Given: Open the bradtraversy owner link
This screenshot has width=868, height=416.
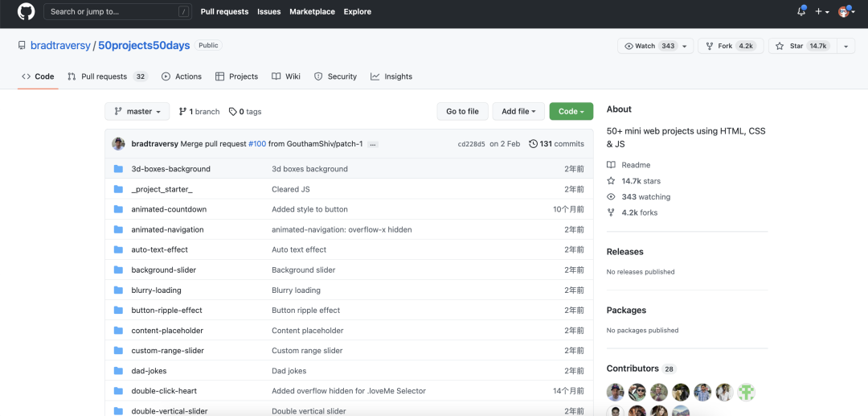Looking at the screenshot, I should point(60,45).
